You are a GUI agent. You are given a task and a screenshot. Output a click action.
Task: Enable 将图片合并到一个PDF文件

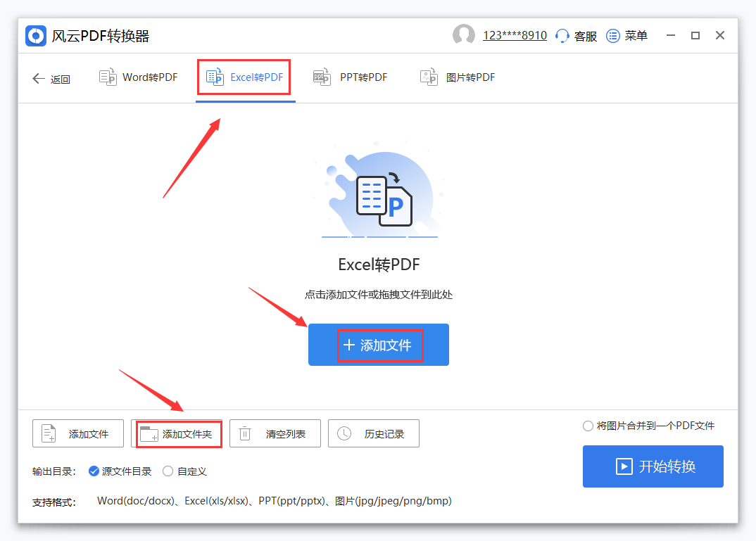pyautogui.click(x=588, y=425)
